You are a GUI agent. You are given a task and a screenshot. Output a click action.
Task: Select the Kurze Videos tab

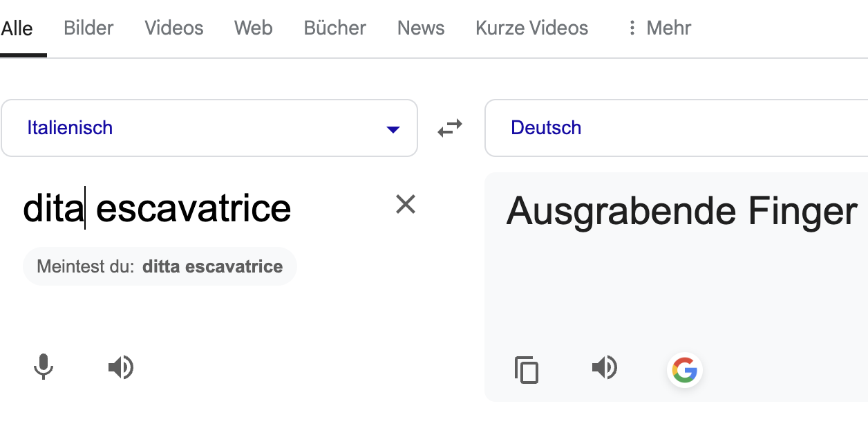[531, 28]
